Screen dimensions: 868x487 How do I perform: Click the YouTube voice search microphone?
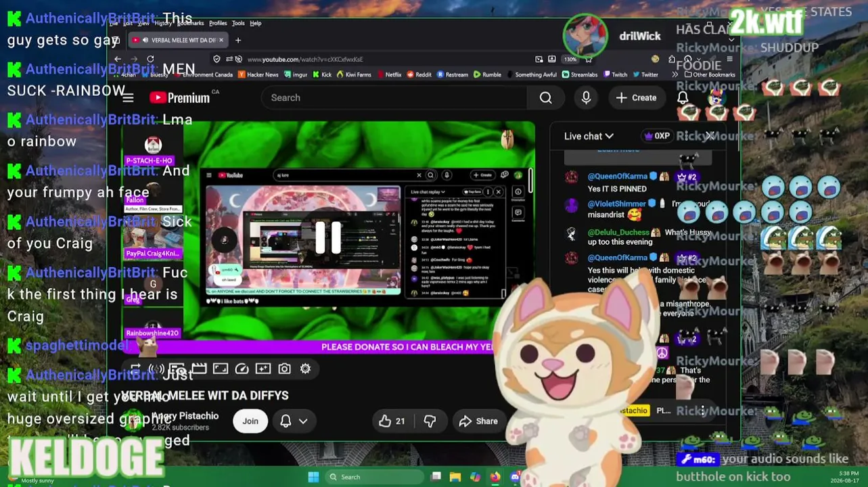pyautogui.click(x=586, y=97)
